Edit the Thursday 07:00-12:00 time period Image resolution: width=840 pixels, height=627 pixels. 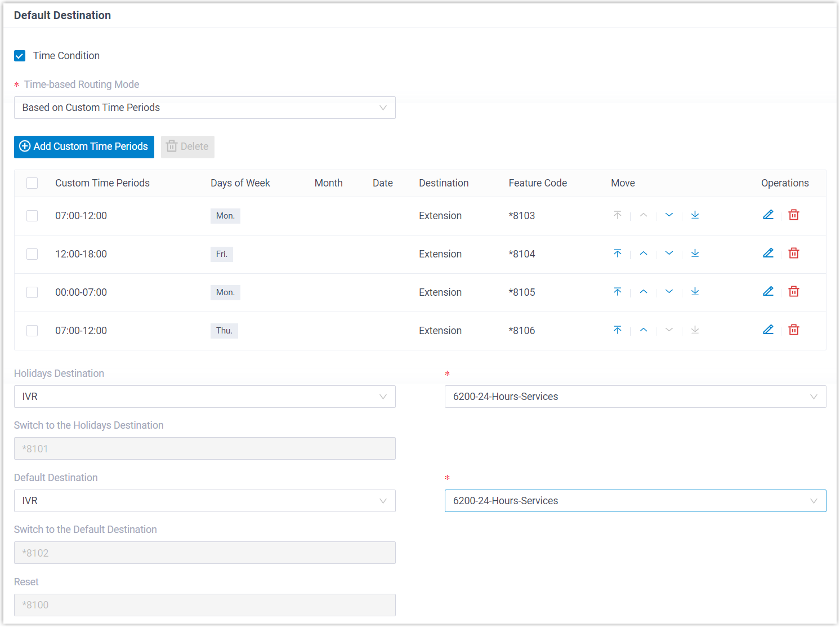coord(768,330)
